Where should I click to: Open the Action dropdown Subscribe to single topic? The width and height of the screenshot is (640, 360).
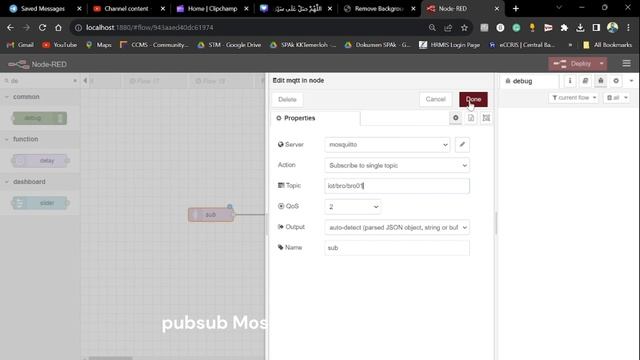click(x=397, y=165)
